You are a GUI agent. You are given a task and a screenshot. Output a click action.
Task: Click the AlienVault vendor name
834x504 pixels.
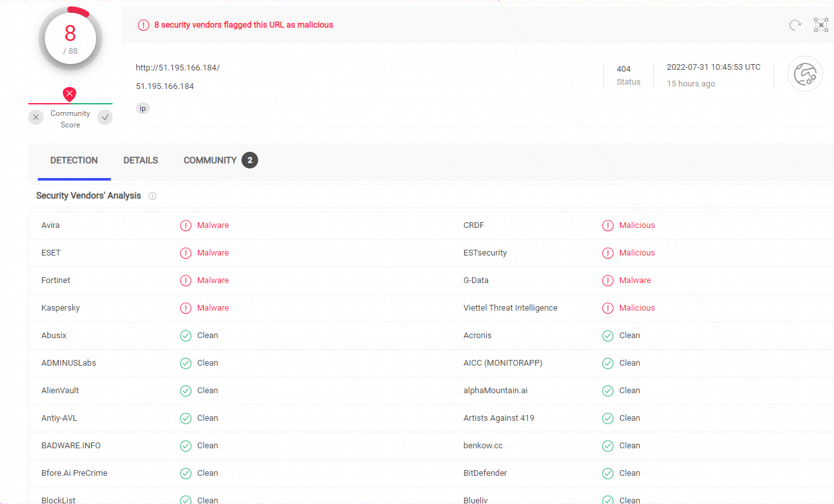pyautogui.click(x=60, y=391)
